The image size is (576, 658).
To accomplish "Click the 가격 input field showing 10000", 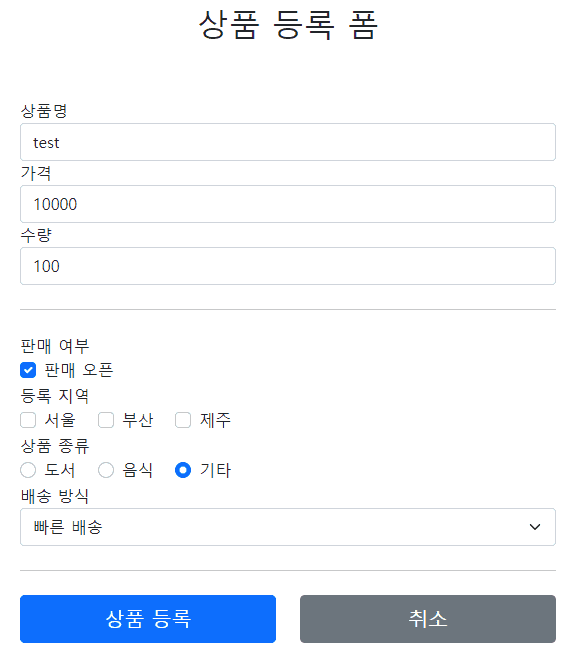I will point(288,204).
